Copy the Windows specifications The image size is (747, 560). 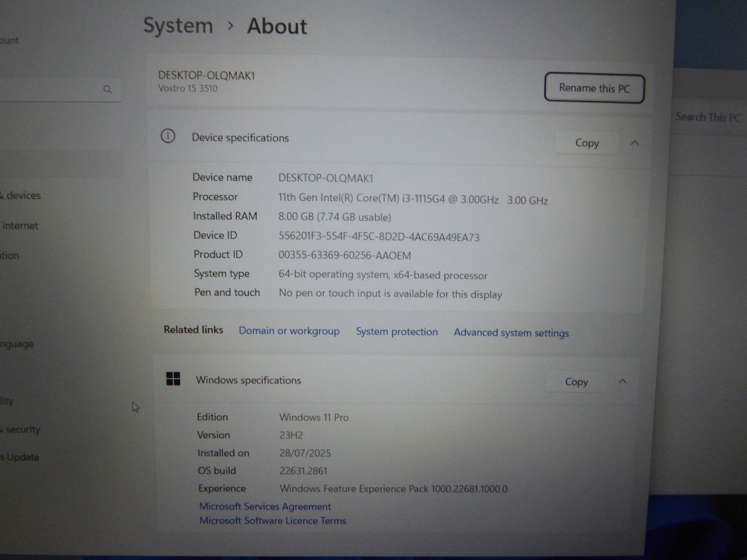coord(577,382)
